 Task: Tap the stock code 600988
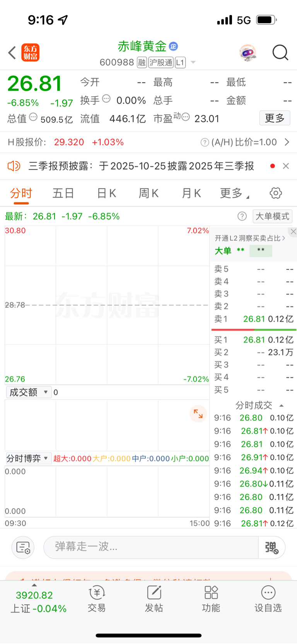click(117, 62)
